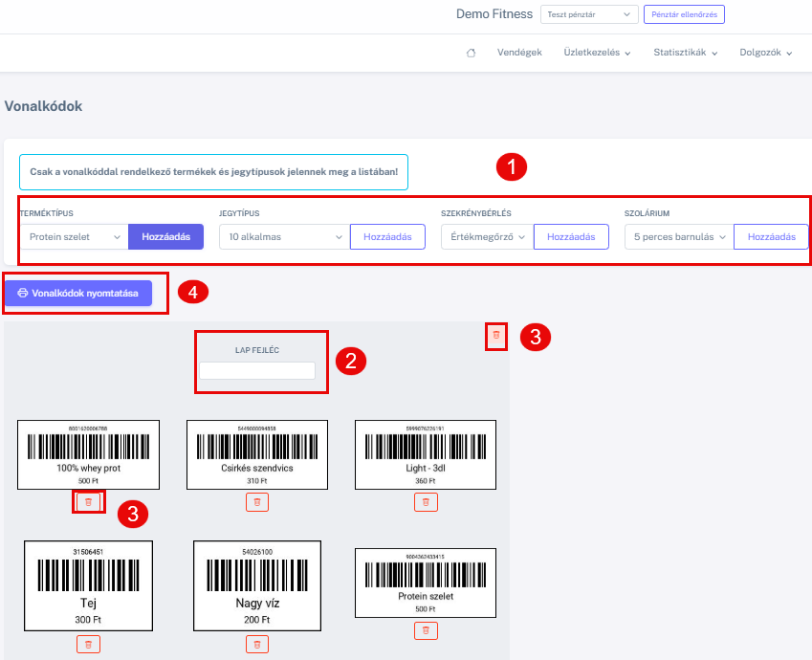The height and width of the screenshot is (660, 812).
Task: Click Hozzáadás for Szekrénybérlés
Action: [x=571, y=237]
